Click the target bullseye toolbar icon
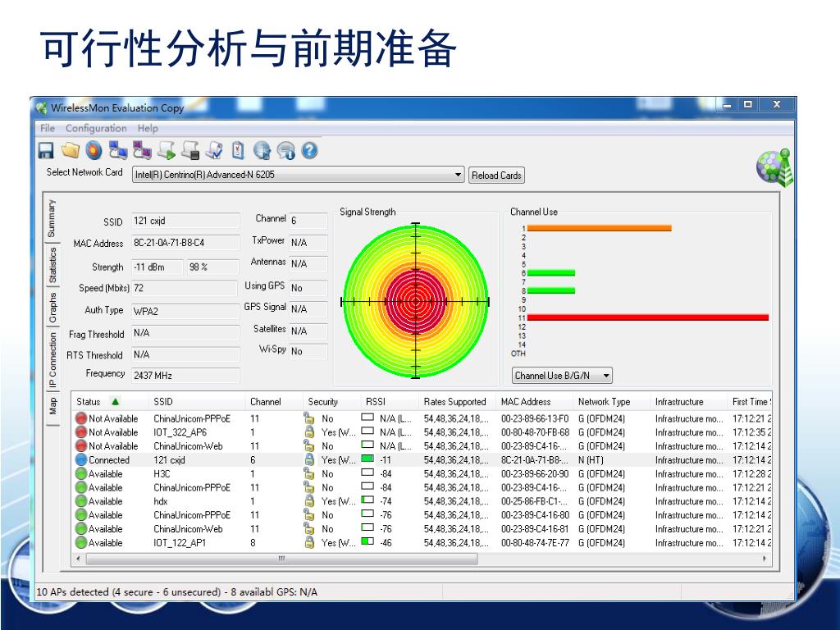Image resolution: width=840 pixels, height=630 pixels. (94, 151)
